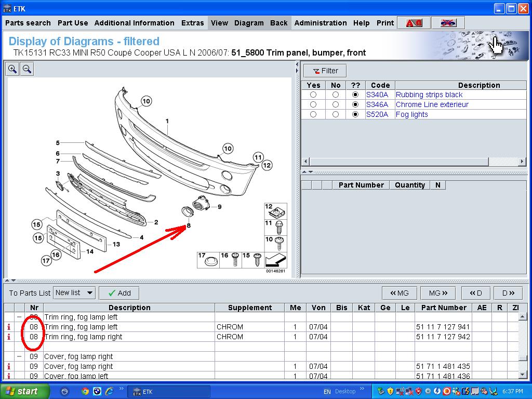
Task: Open the Parts search menu
Action: 28,23
